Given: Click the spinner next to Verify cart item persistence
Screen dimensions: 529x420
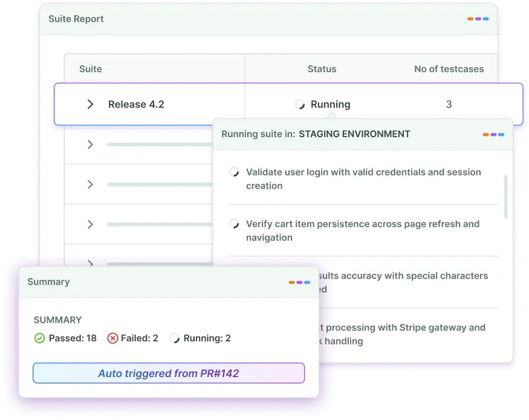Looking at the screenshot, I should 234,224.
